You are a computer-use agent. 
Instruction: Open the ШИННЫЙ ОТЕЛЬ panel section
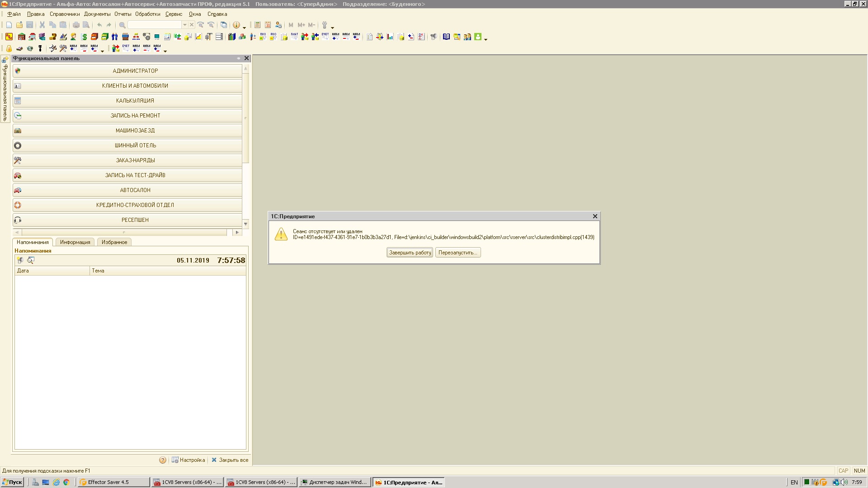coord(127,145)
